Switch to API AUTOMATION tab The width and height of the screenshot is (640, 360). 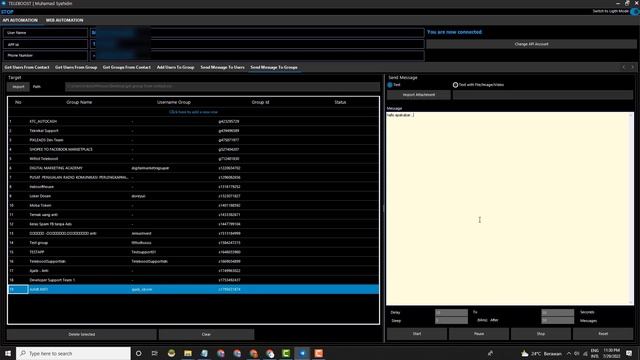click(x=20, y=20)
